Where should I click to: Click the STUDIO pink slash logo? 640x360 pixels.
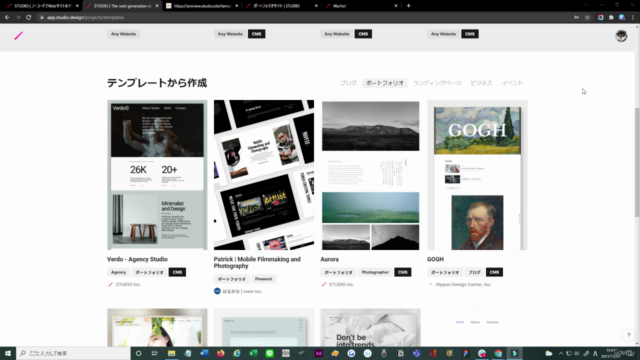pyautogui.click(x=18, y=36)
